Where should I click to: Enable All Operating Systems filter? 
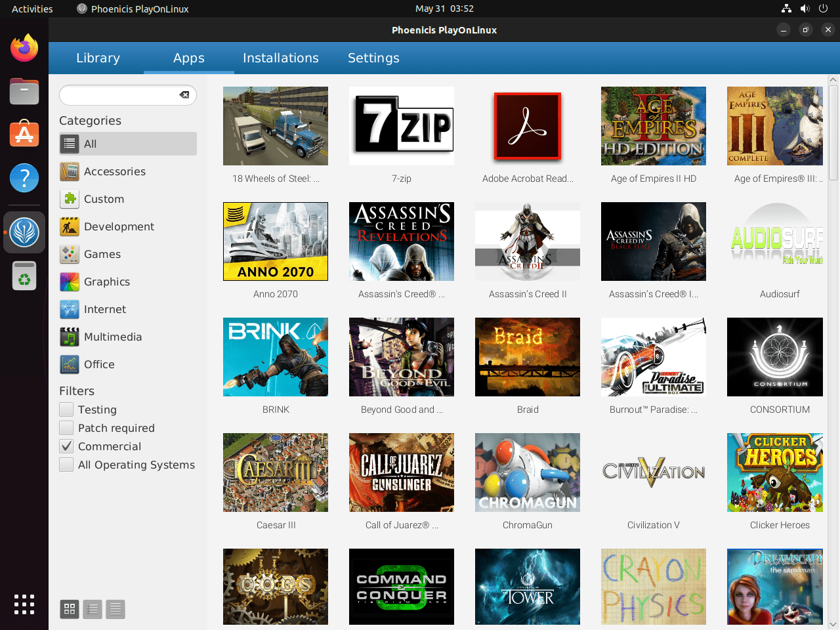pyautogui.click(x=66, y=465)
